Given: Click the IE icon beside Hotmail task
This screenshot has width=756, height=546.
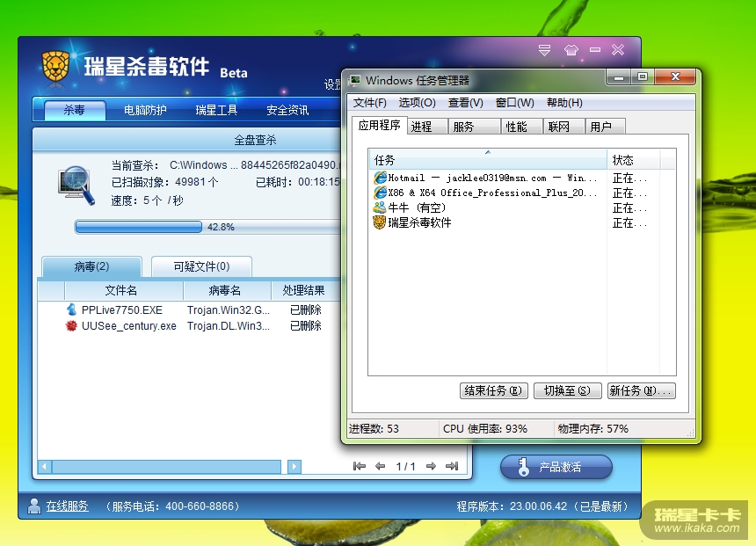Looking at the screenshot, I should [380, 178].
